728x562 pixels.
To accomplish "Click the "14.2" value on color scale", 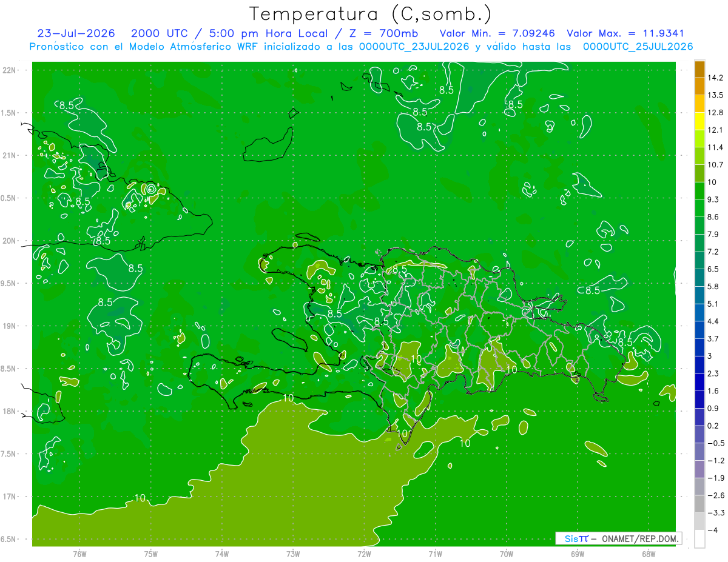I will coord(715,78).
